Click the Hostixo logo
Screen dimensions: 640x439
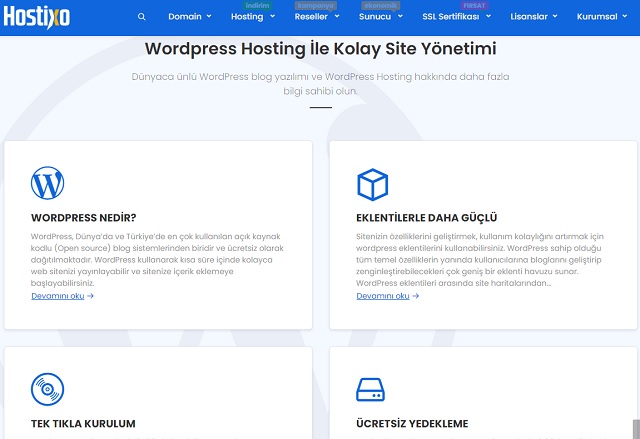pos(37,17)
